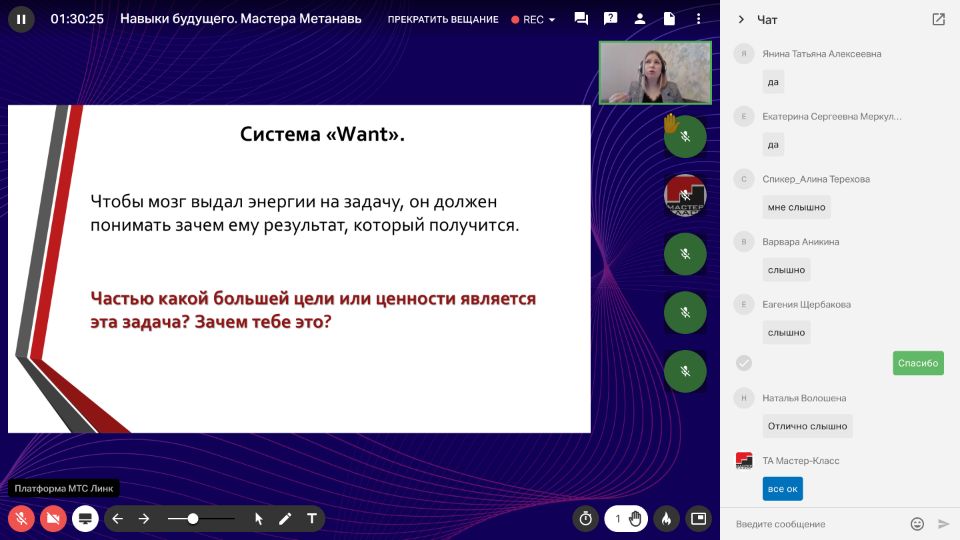This screenshot has height=540, width=960.
Task: Click sender name Наталья Волошена
Action: (804, 398)
